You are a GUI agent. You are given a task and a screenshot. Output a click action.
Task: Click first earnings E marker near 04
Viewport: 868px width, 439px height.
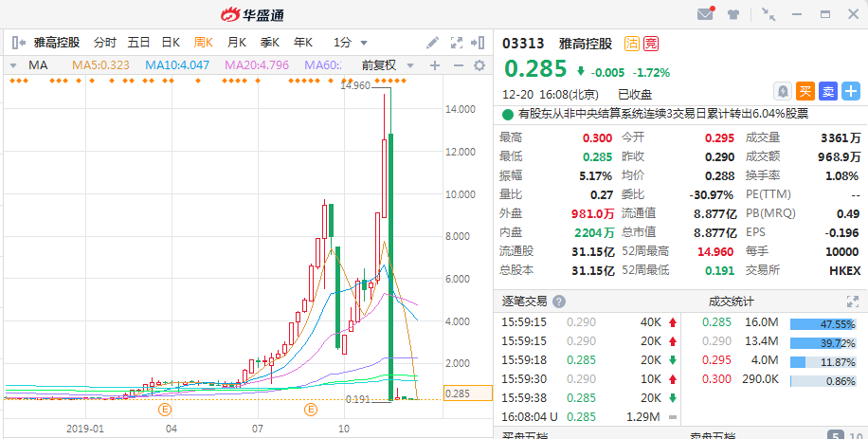tap(165, 410)
